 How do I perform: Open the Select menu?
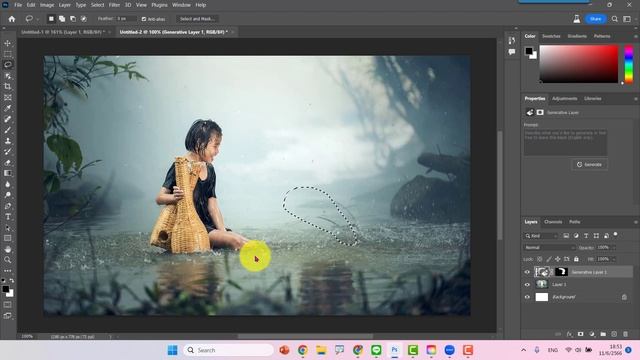tap(97, 5)
